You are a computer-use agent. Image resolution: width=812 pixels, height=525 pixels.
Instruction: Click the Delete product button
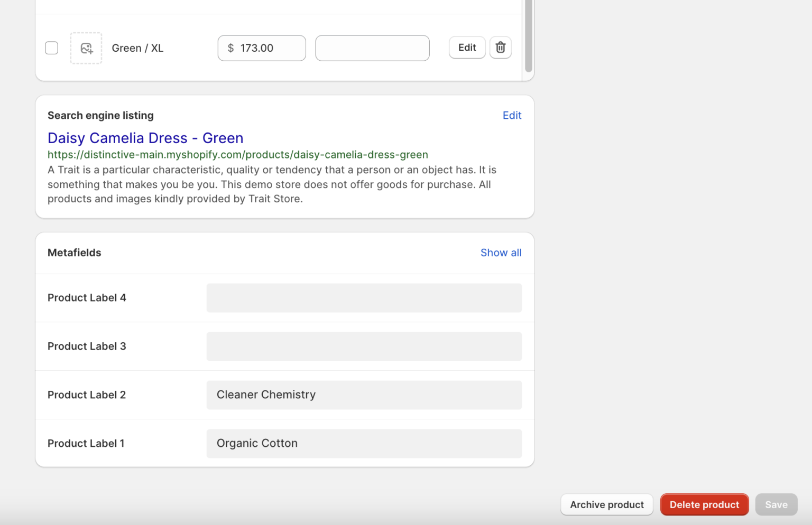click(704, 504)
